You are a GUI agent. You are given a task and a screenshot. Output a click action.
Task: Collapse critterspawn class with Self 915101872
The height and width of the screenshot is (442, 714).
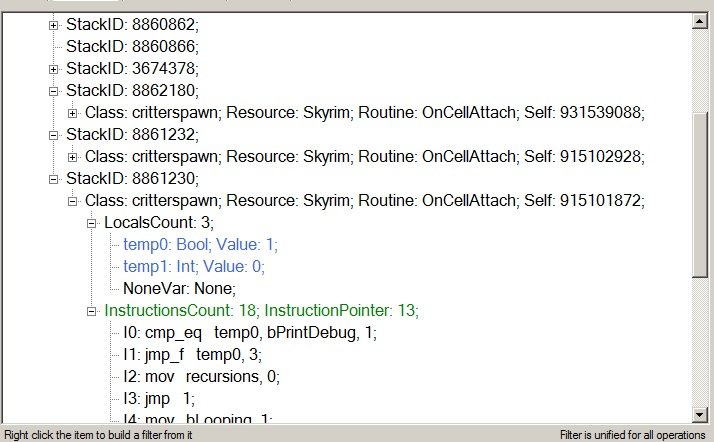(x=72, y=201)
